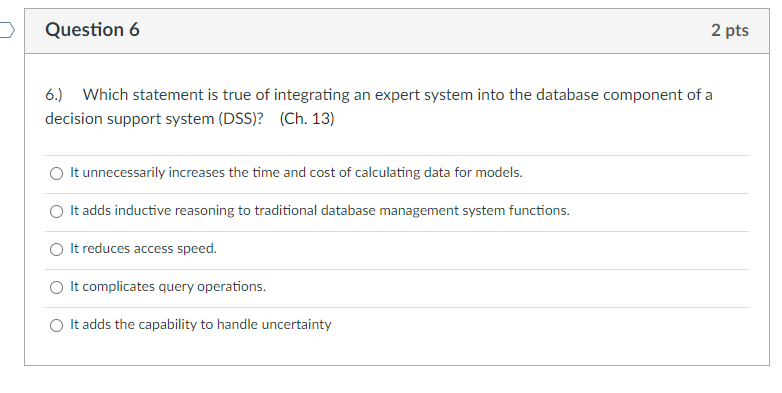
Task: Choose the 'adds inductive reasoning' radio button
Action: pos(56,211)
